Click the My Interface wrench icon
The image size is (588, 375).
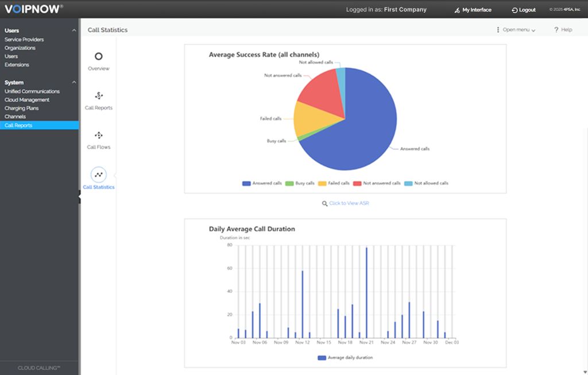pos(457,10)
